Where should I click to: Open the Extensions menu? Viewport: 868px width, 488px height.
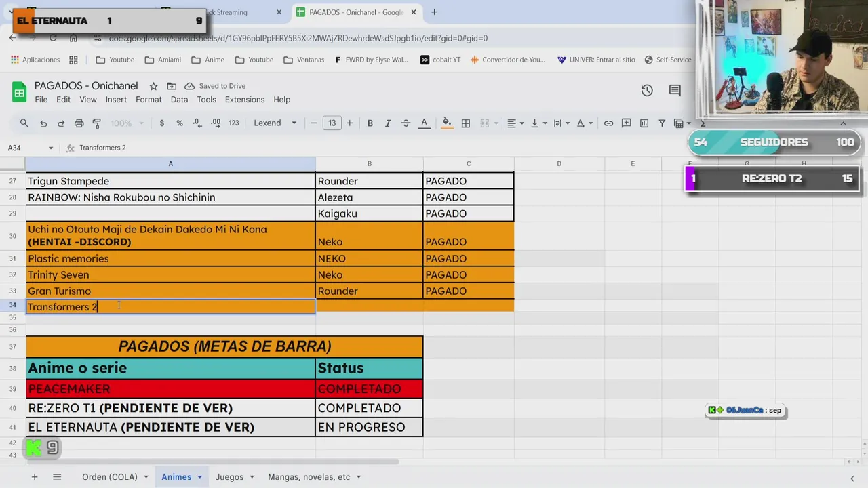pyautogui.click(x=245, y=100)
